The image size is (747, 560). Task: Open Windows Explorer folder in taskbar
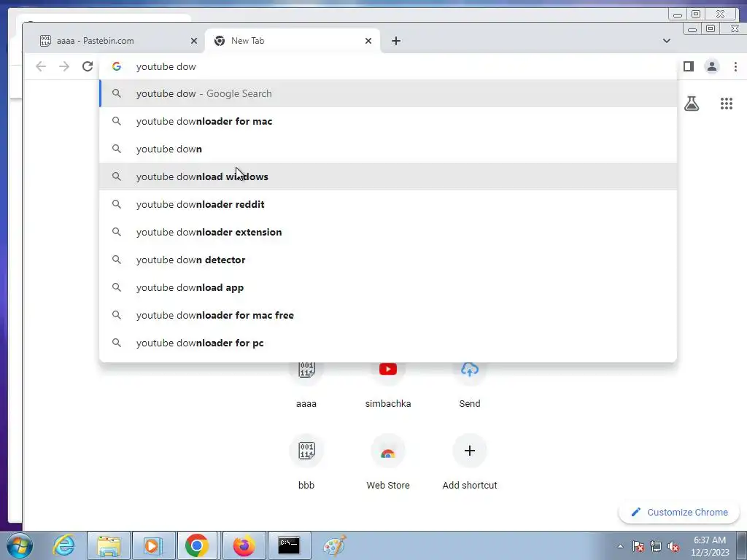point(109,545)
